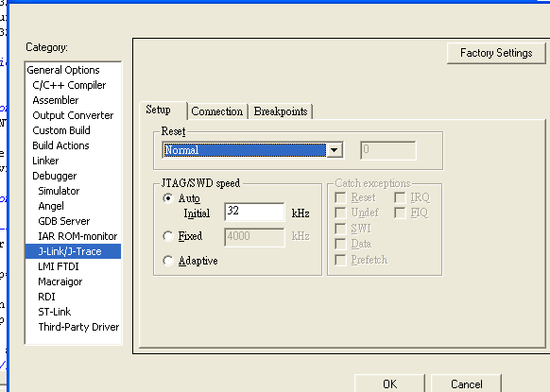Switch to the Connection tab
Viewport: 550px width, 392px height.
[x=217, y=111]
